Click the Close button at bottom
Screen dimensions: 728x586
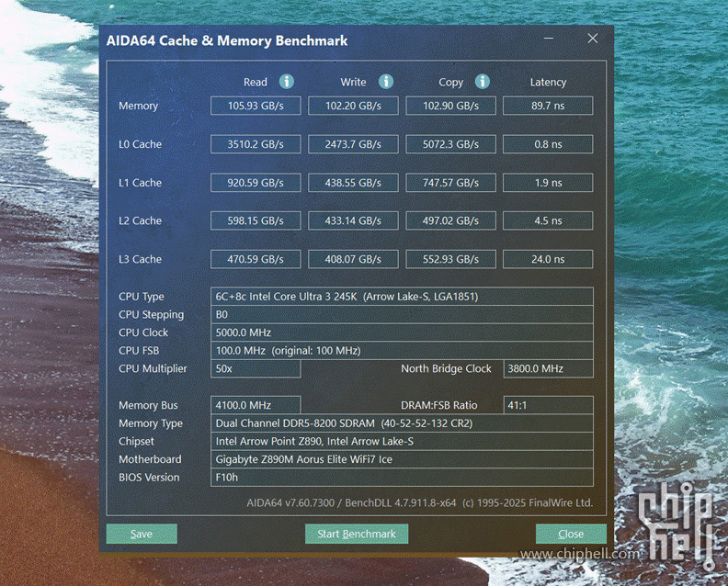click(x=571, y=534)
